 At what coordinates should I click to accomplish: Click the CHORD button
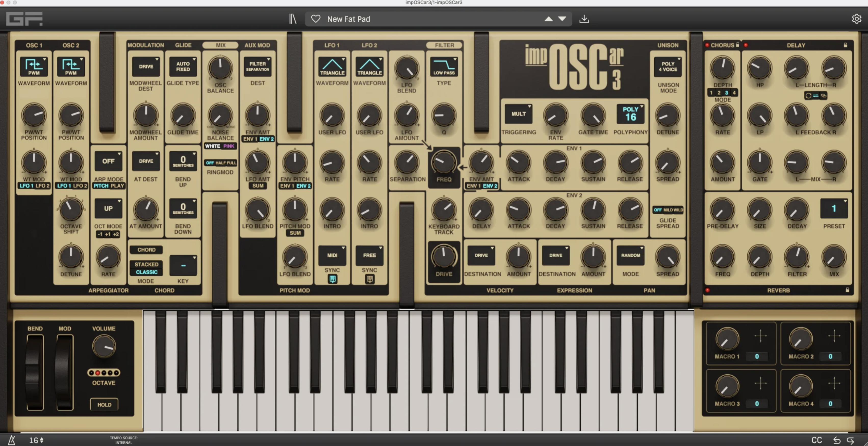click(x=146, y=250)
